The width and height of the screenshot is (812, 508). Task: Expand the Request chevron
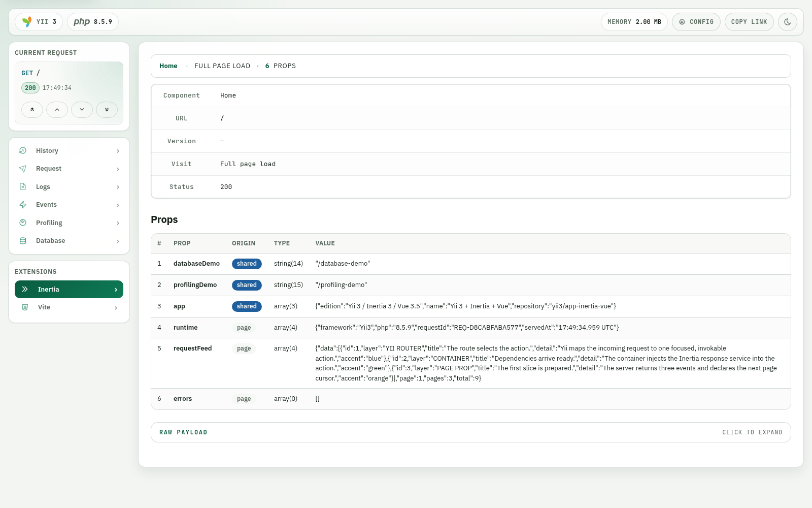click(x=118, y=169)
